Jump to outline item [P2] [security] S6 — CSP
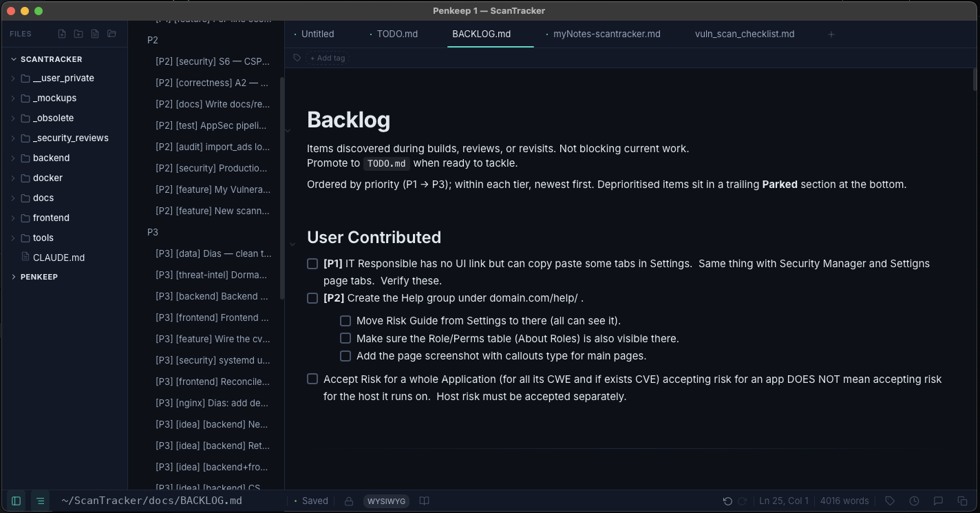The height and width of the screenshot is (513, 980). point(213,61)
